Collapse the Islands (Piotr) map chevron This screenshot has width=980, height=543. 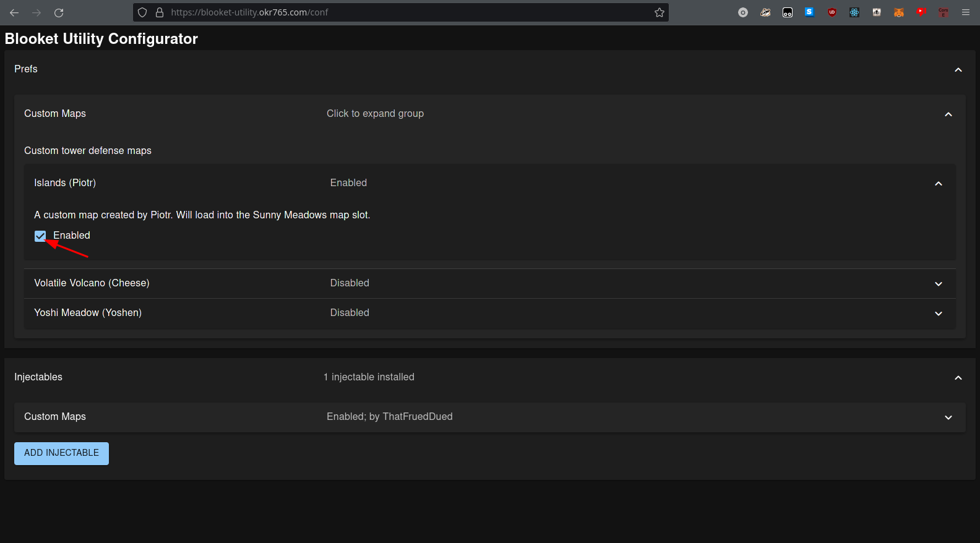(x=939, y=184)
